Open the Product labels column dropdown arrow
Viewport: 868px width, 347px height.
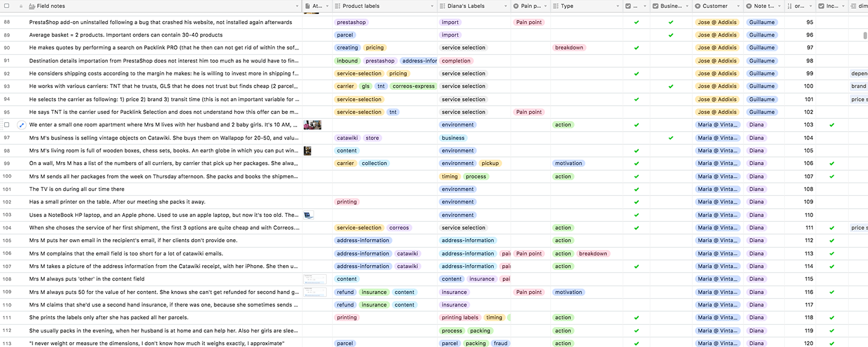tap(432, 6)
